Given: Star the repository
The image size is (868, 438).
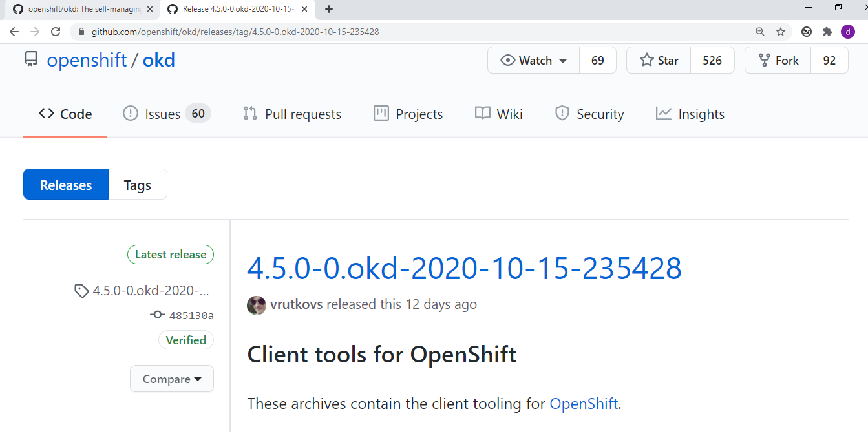Looking at the screenshot, I should tap(659, 60).
